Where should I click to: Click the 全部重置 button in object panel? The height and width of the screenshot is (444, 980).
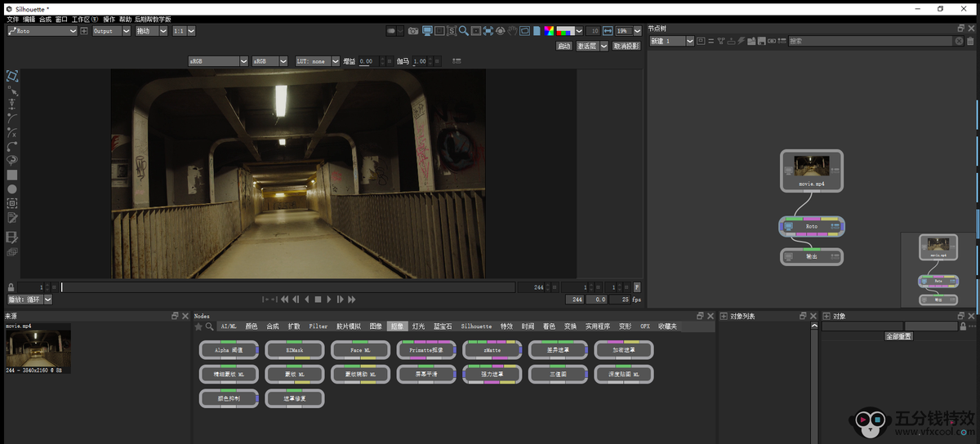point(898,336)
